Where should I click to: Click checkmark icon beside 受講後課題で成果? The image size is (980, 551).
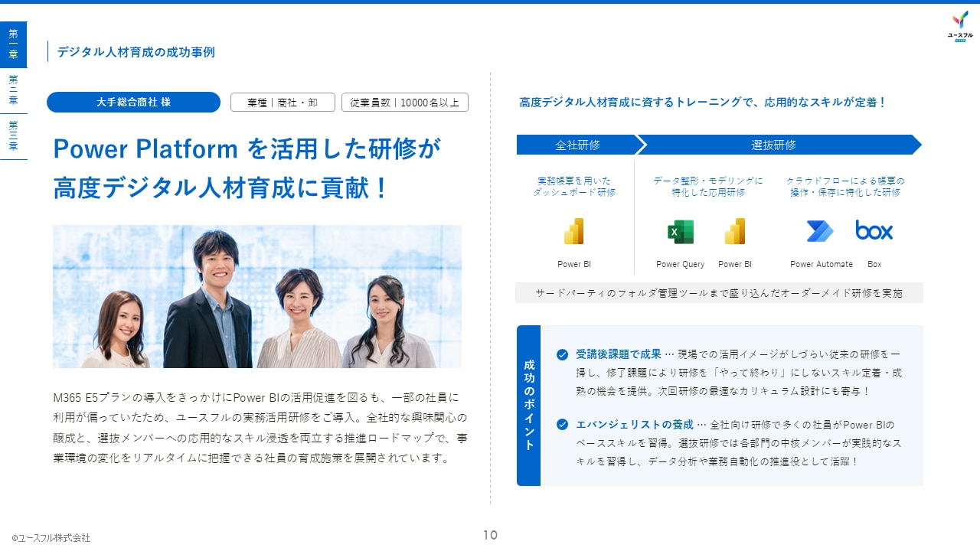pos(562,354)
